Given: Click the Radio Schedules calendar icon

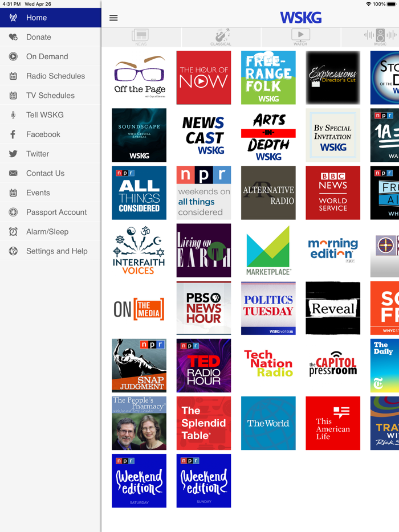Looking at the screenshot, I should tap(13, 76).
